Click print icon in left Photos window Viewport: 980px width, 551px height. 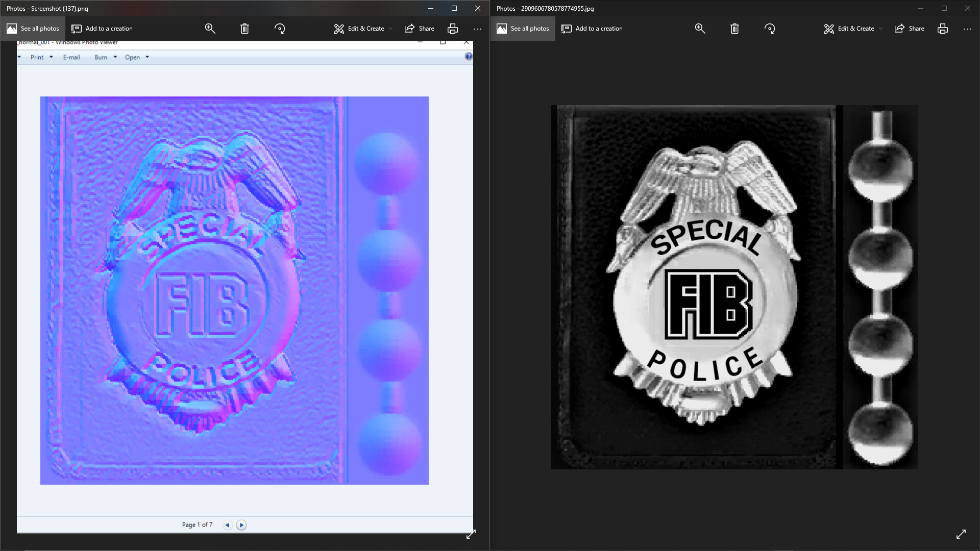(x=452, y=29)
